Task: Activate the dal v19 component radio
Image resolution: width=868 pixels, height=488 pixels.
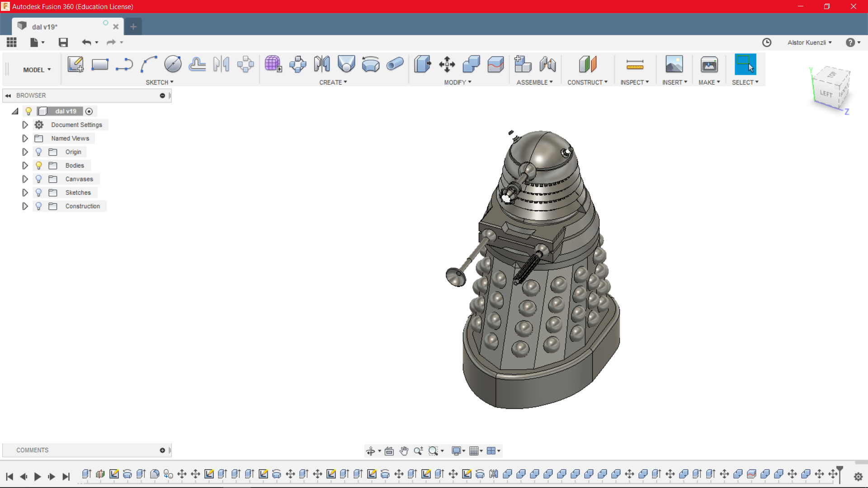Action: pyautogui.click(x=89, y=112)
